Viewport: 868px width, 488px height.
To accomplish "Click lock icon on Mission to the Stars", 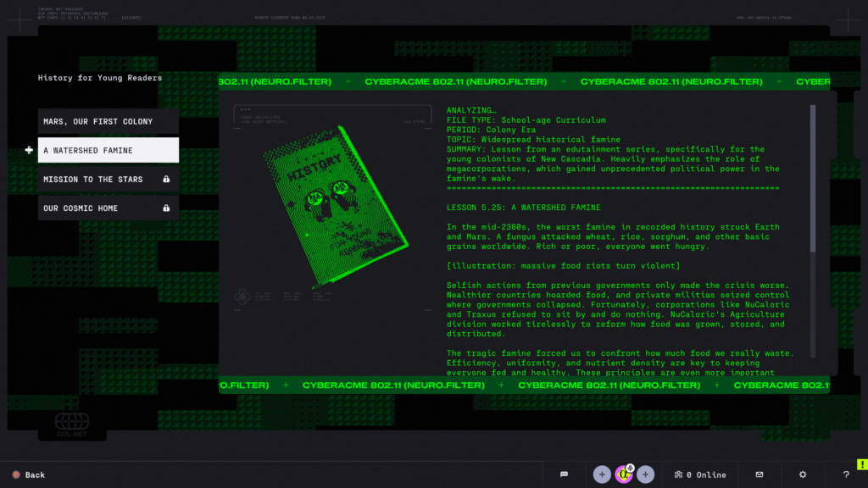I will [166, 180].
